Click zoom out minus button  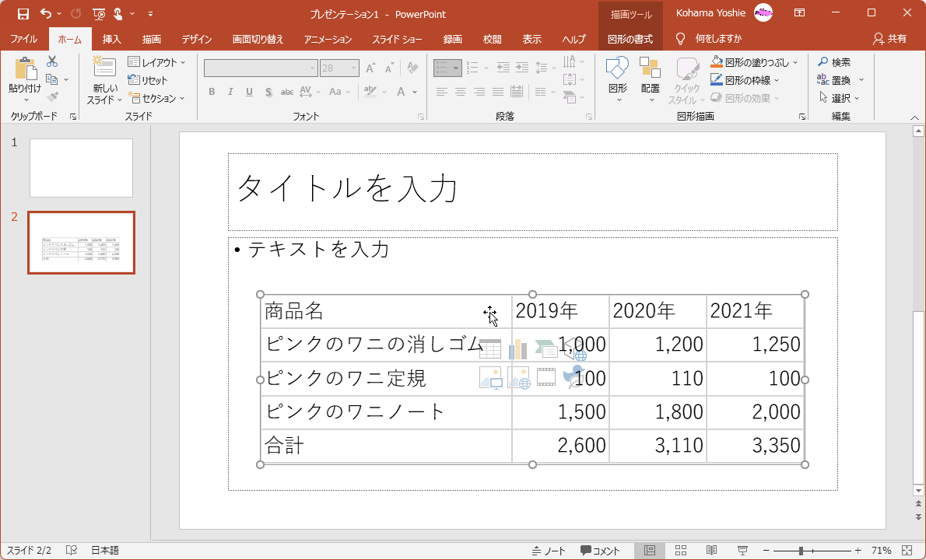click(x=766, y=551)
